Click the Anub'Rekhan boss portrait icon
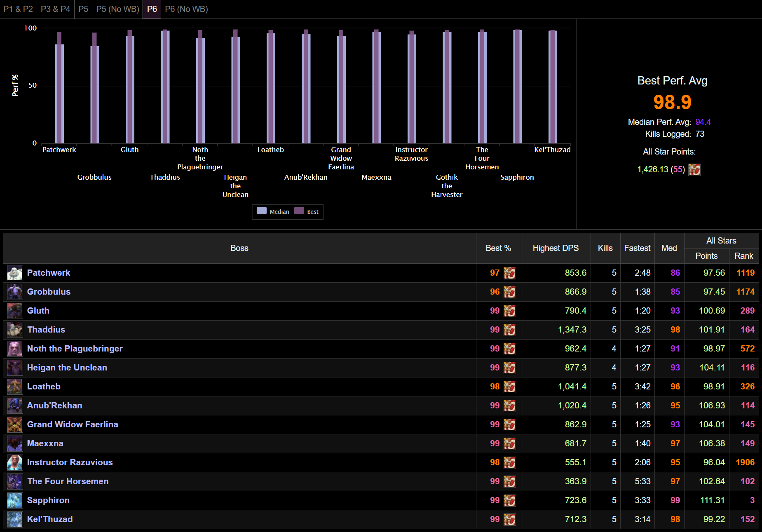This screenshot has width=762, height=532. 15,405
